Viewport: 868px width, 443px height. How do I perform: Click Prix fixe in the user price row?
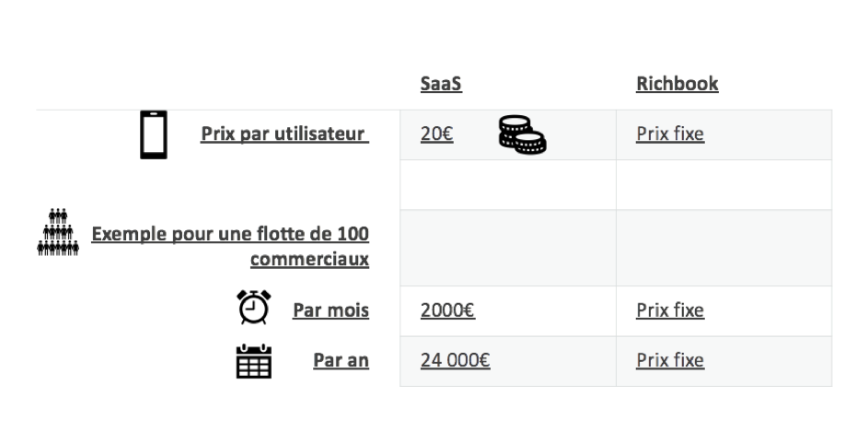pos(670,134)
